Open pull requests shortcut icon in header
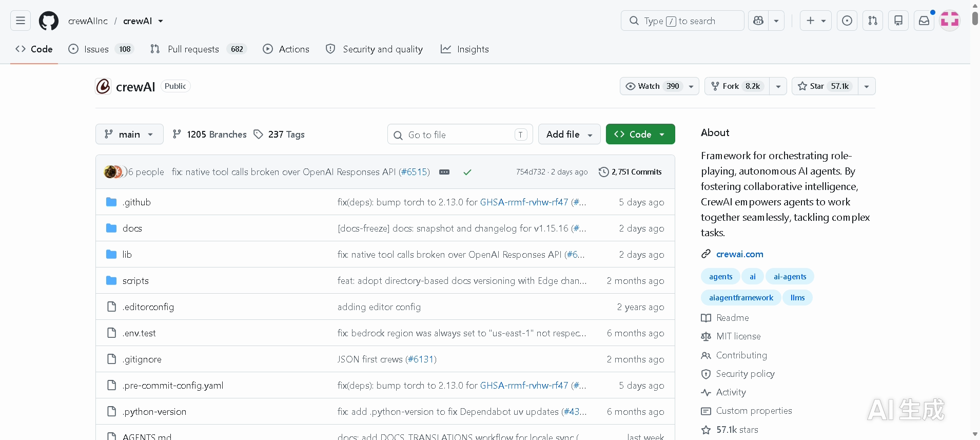This screenshot has width=980, height=440. (873, 21)
